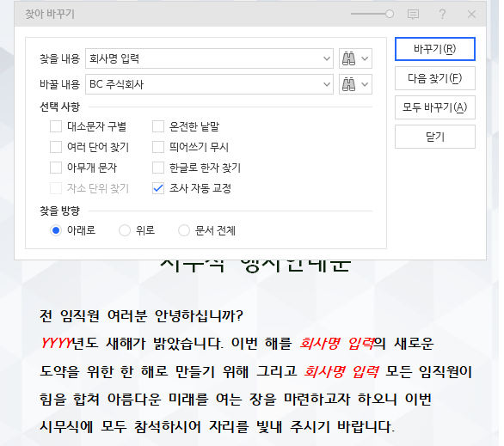Click red 회사명 입력 before 의 새로운
Screen dimensions: 504x446
(x=336, y=343)
